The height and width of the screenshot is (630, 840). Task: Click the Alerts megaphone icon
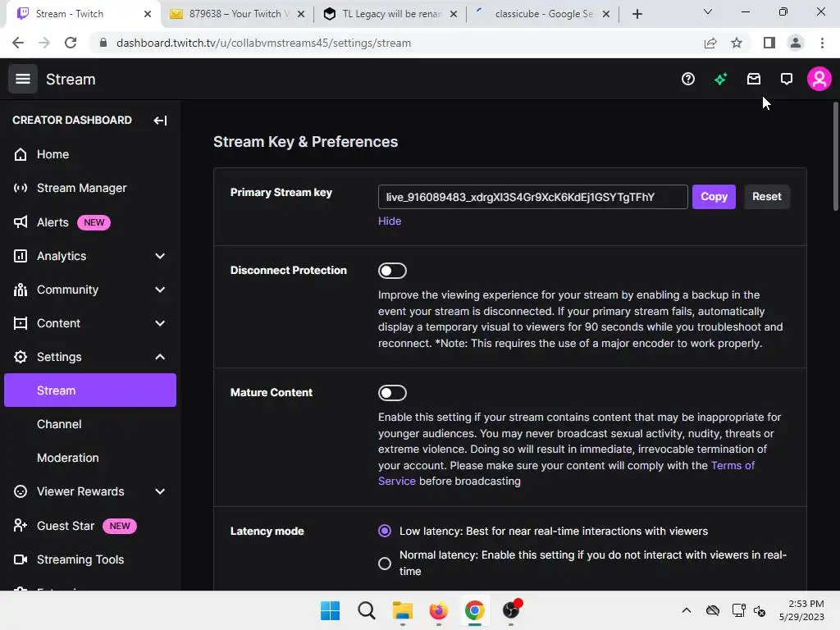(x=21, y=222)
